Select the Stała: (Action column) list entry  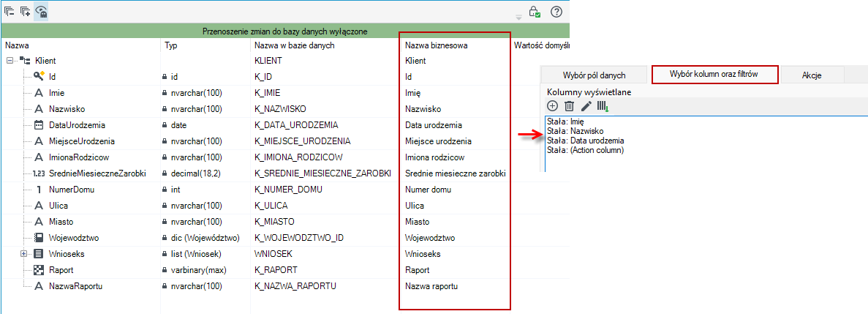click(585, 150)
